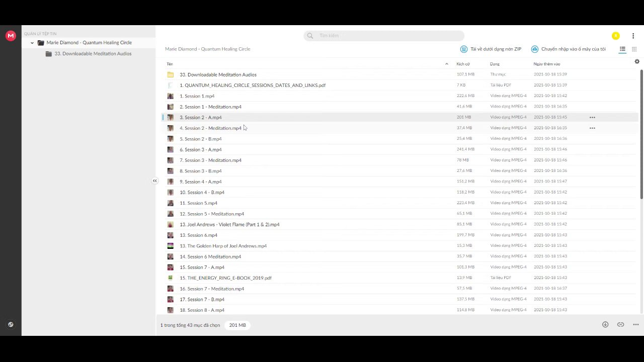Select Marie Diamond - Quantum Healing Circle in sidebar tree
644x362 pixels.
(x=89, y=43)
